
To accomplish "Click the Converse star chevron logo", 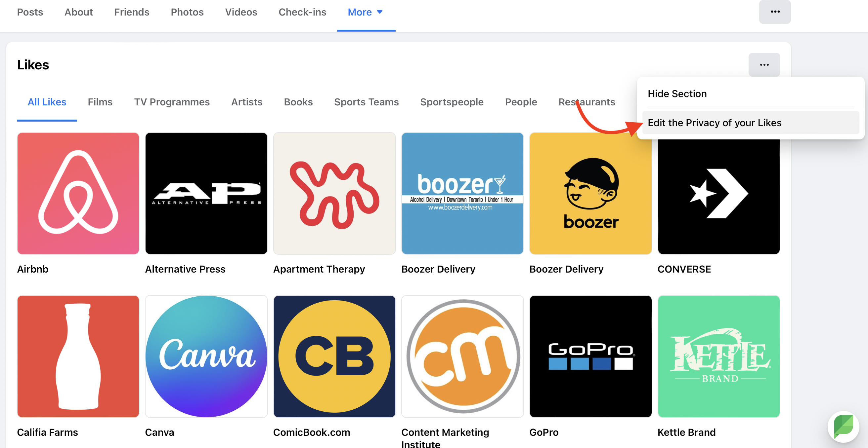I will coord(718,193).
